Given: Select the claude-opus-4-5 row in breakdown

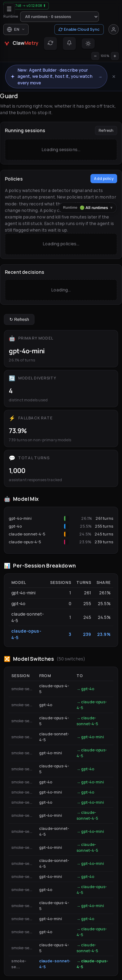Looking at the screenshot, I should pos(61,634).
